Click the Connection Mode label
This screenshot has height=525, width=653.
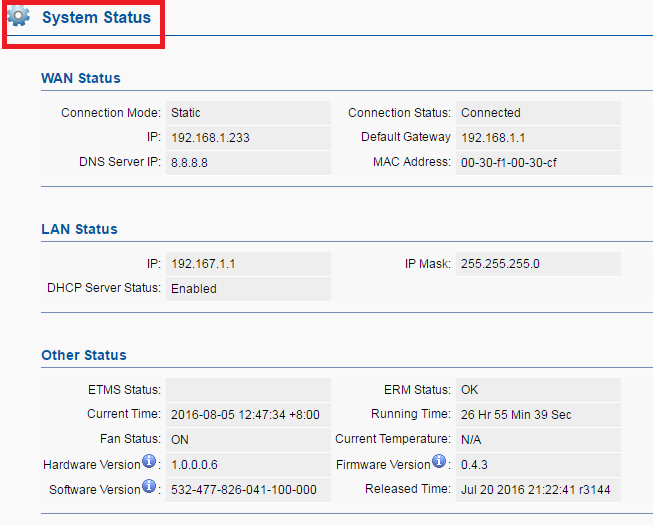pos(111,113)
